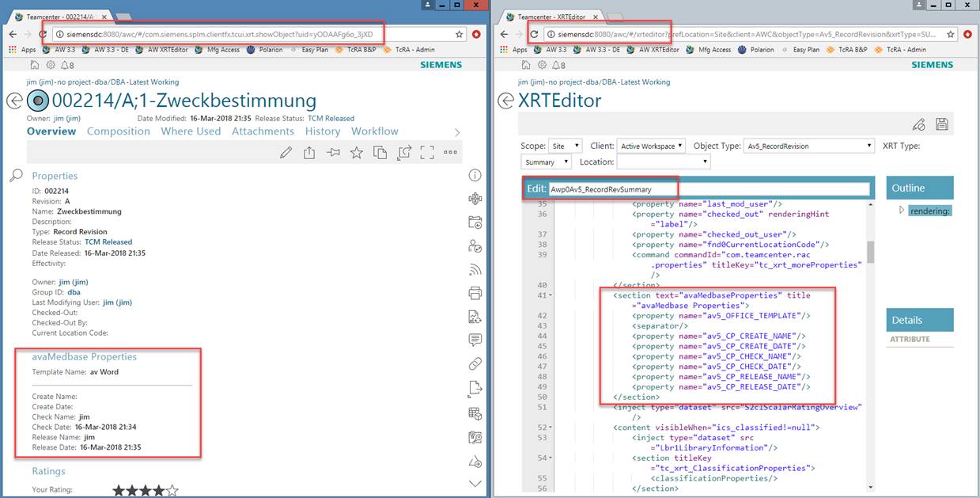This screenshot has width=980, height=498.
Task: Switch to the Where Used tab
Action: tap(191, 131)
